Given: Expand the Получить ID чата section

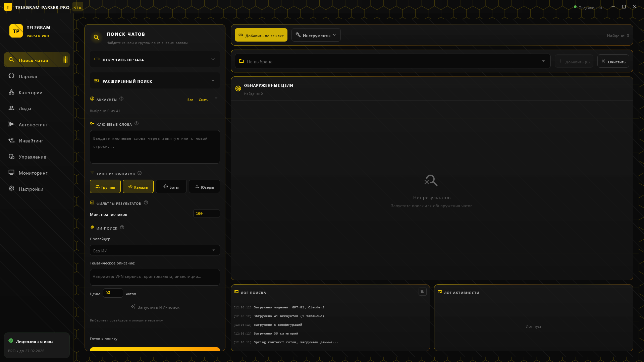Looking at the screenshot, I should [x=155, y=59].
